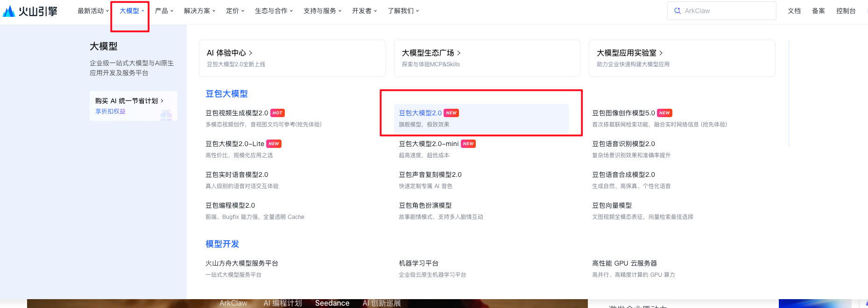The height and width of the screenshot is (308, 868).
Task: Expand the 生态与合作 menu
Action: [274, 11]
